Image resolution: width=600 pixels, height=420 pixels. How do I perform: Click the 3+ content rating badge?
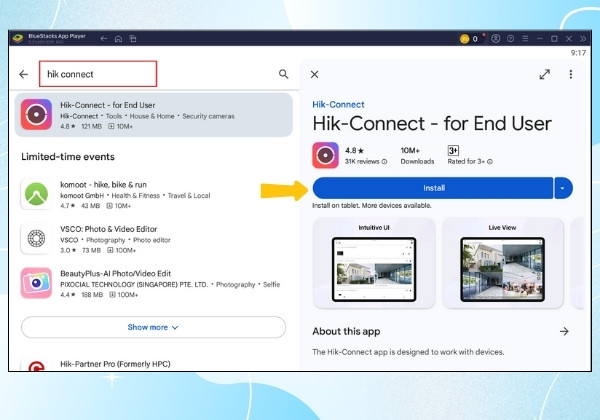pos(453,150)
